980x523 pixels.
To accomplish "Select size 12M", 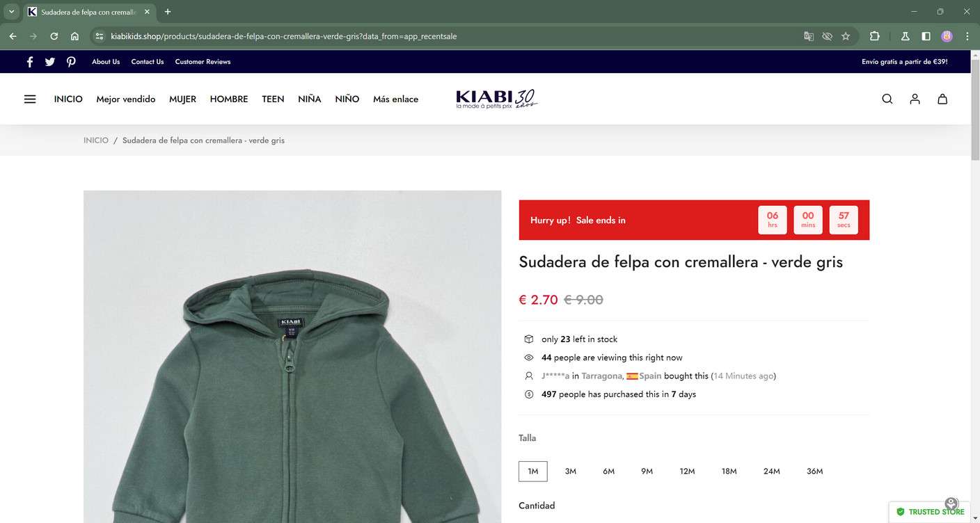I will 688,472.
